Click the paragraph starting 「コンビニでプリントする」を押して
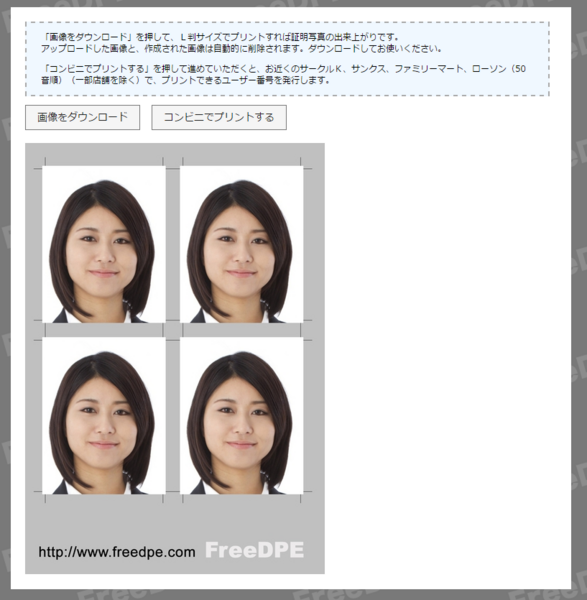This screenshot has width=587, height=600. (x=284, y=75)
